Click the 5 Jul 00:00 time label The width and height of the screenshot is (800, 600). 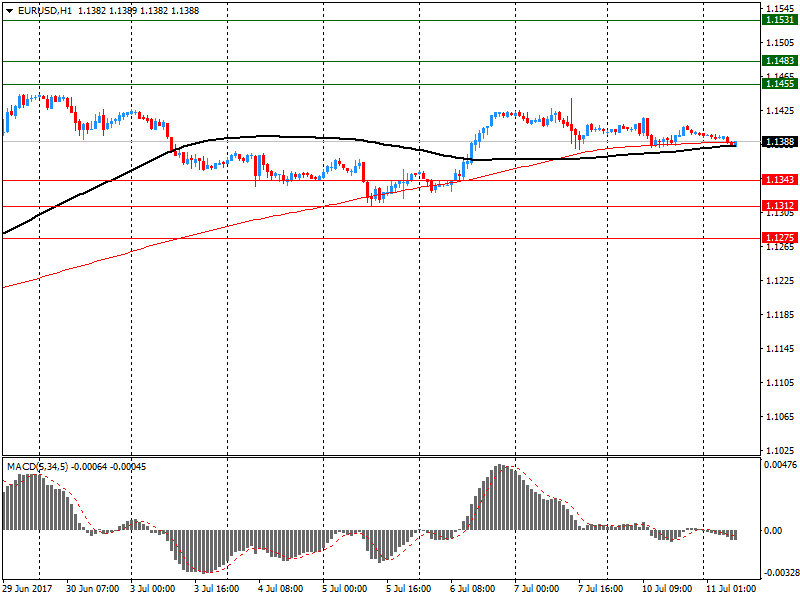(344, 589)
